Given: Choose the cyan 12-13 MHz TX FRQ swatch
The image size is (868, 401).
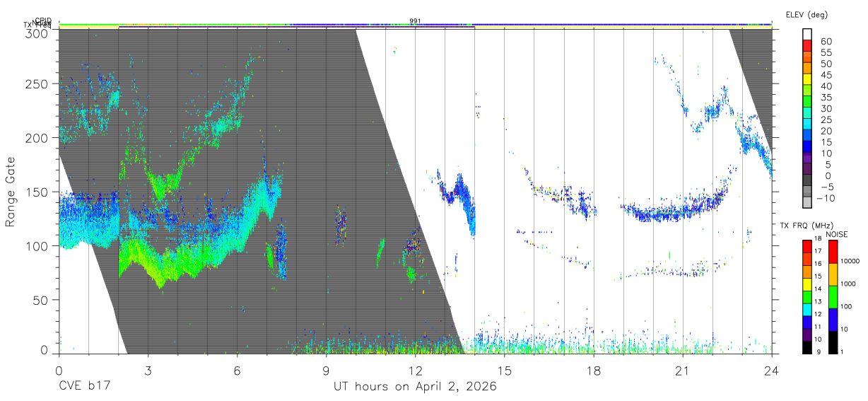Looking at the screenshot, I should click(x=807, y=309).
